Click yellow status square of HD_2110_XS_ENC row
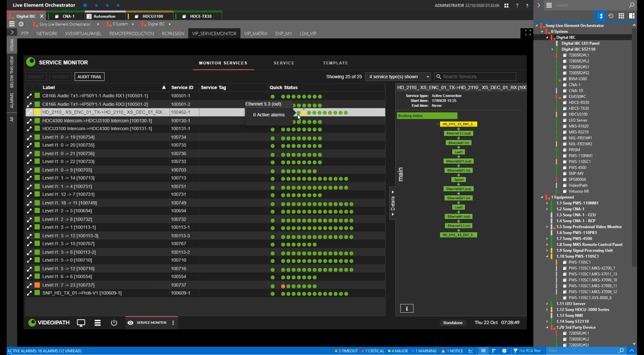Screen dimensions: 644x355 [x=37, y=112]
